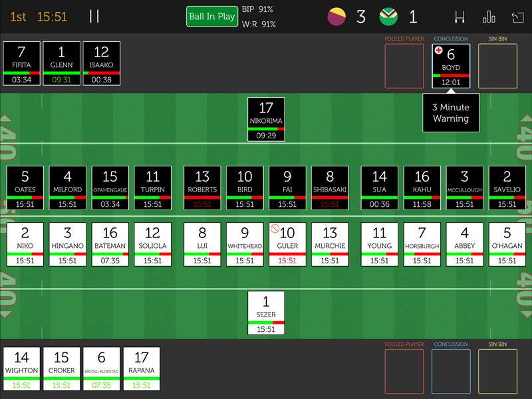Select white team 4 Abbey card

click(464, 244)
